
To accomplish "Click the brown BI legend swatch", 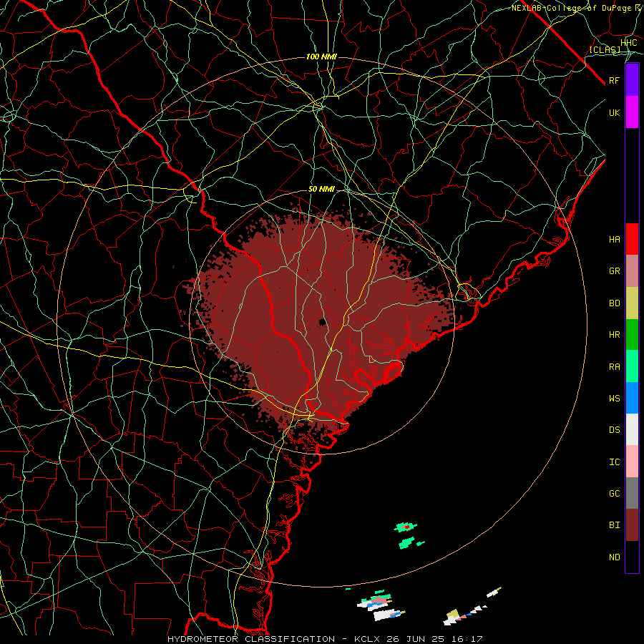I will pos(632,525).
